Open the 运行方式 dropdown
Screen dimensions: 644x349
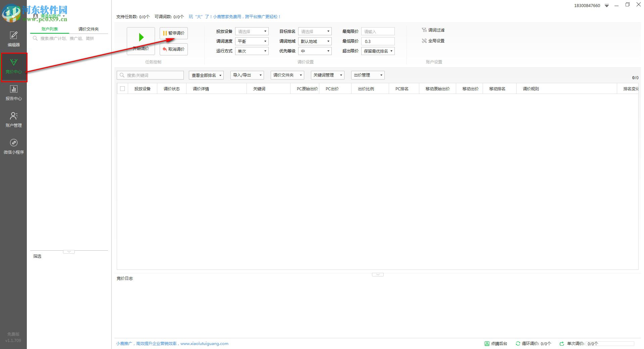(252, 51)
